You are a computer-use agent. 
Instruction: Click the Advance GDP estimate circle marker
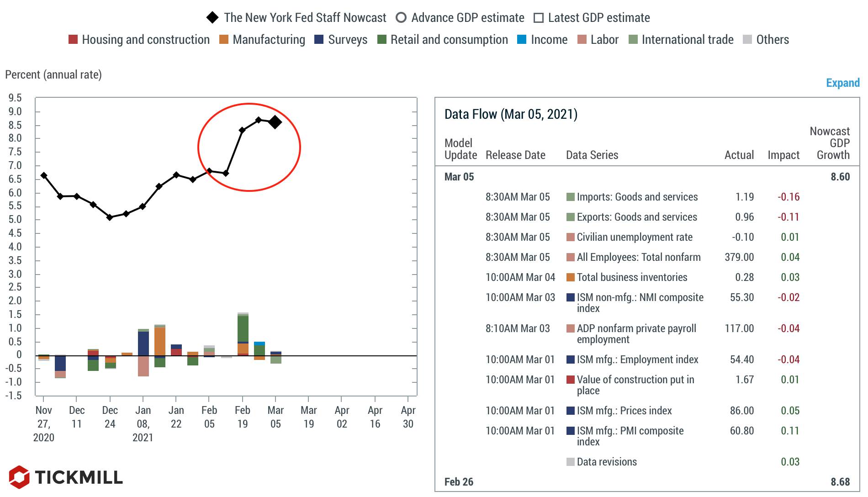pos(401,18)
